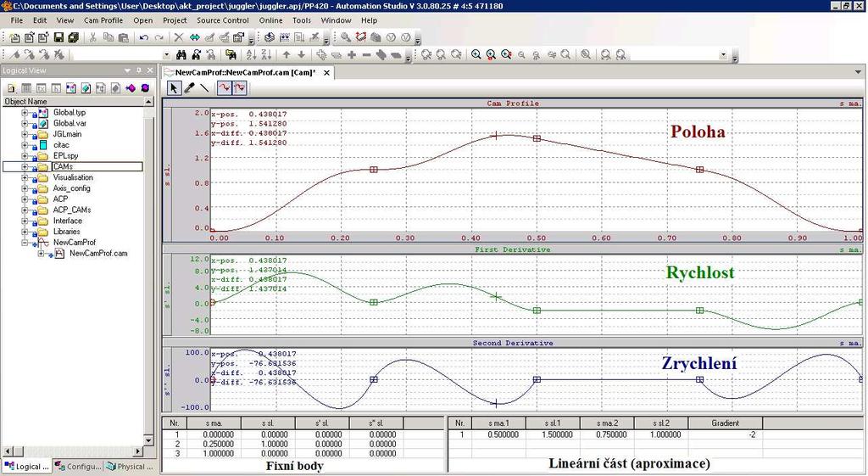Click the Gradient column header
This screenshot has height=476, width=868.
(x=726, y=423)
